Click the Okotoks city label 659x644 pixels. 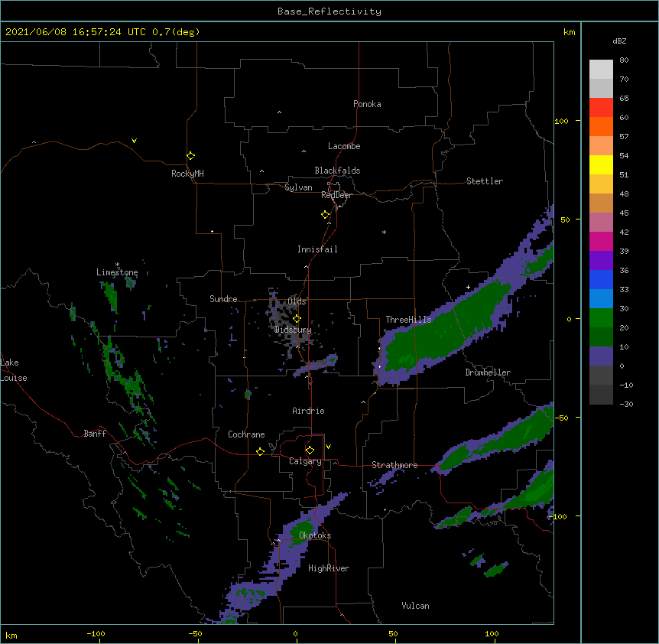315,535
